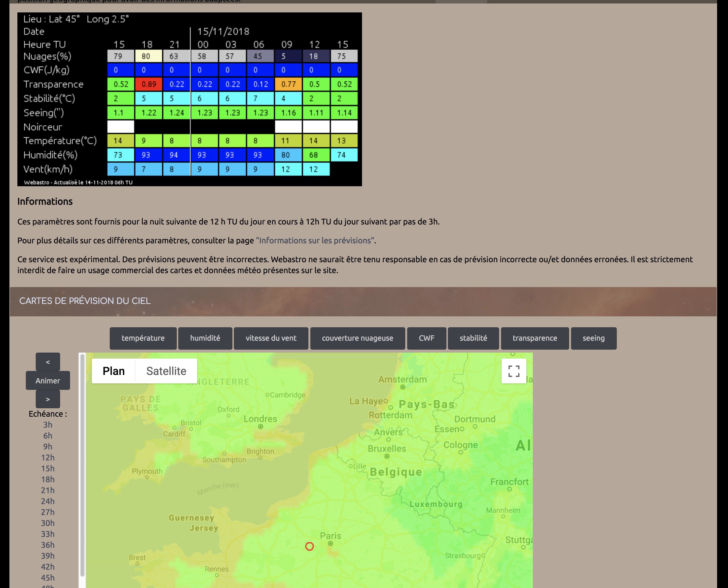Select couverture nuageuse map
The image size is (728, 588).
(357, 338)
